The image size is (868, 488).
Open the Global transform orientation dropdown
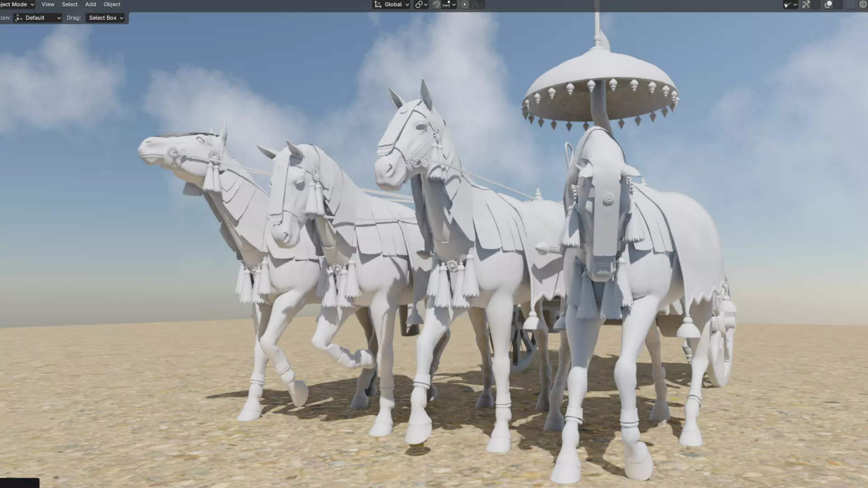click(392, 5)
